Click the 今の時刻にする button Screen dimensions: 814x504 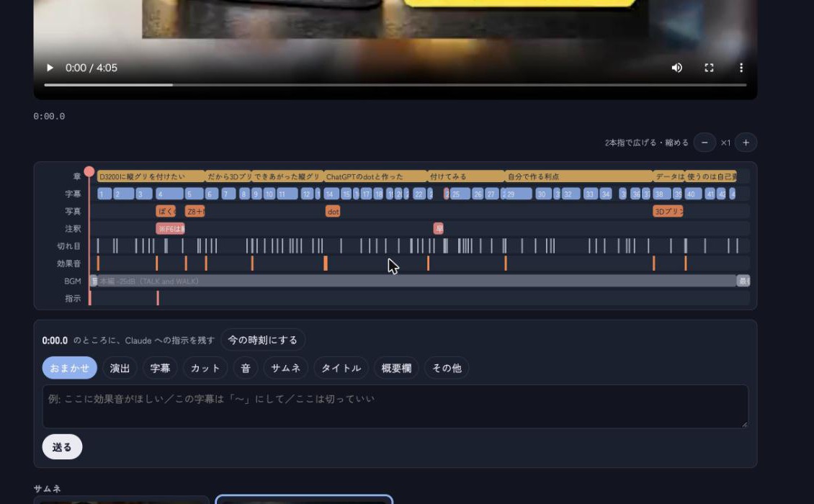click(x=263, y=340)
